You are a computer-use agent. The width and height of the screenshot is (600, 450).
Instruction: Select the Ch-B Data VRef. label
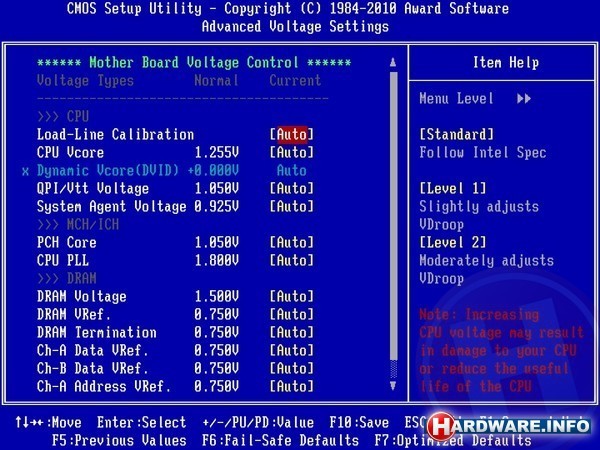click(x=93, y=368)
